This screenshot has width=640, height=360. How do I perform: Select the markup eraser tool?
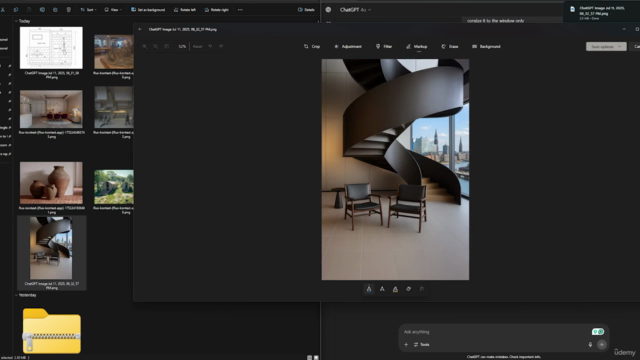(409, 289)
